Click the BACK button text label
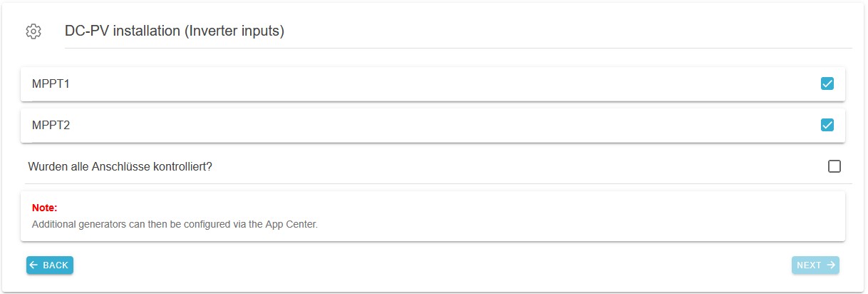868x294 pixels. pyautogui.click(x=56, y=265)
